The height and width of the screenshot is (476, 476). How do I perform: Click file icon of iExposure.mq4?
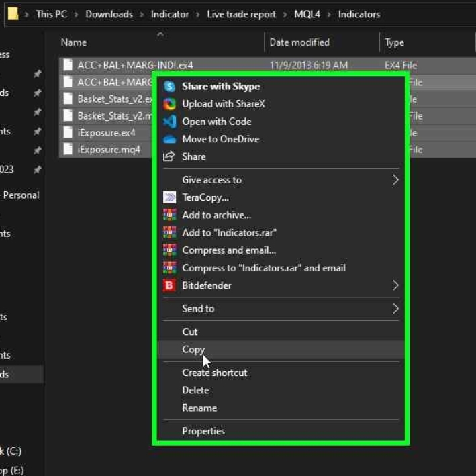68,149
